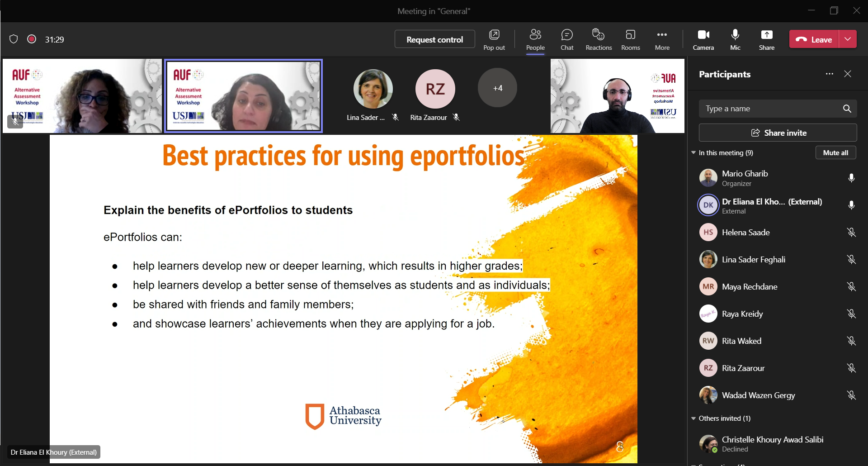Screen dimensions: 868x466
Task: Toggle the Mic mute state
Action: click(736, 39)
